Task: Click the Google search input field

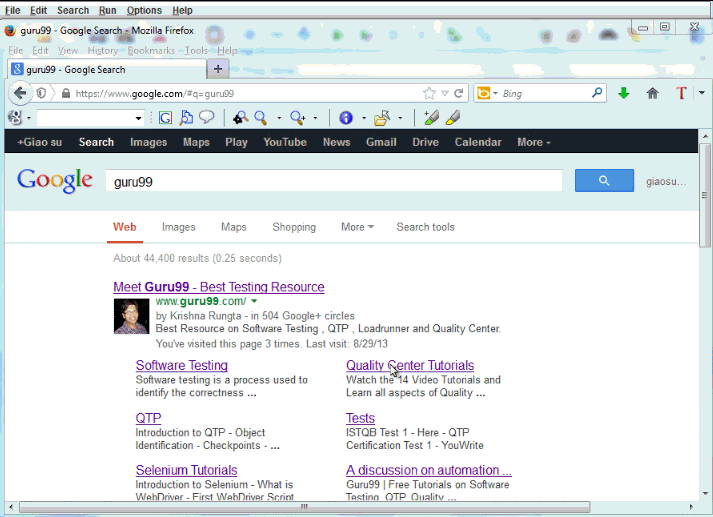Action: click(x=335, y=182)
